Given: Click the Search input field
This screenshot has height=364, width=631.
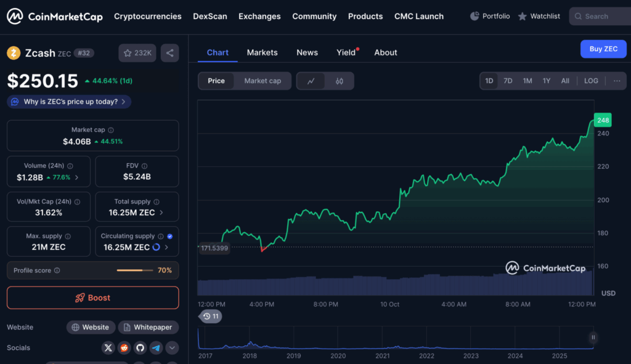Looking at the screenshot, I should coord(601,17).
